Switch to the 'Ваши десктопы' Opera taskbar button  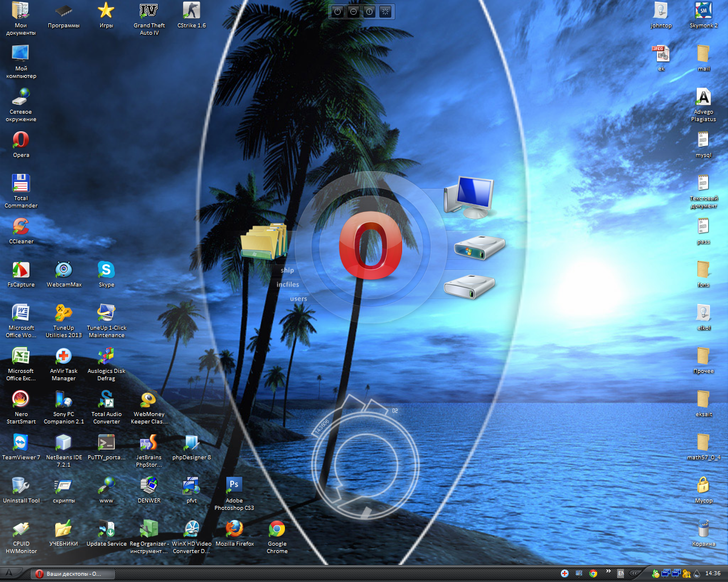73,574
